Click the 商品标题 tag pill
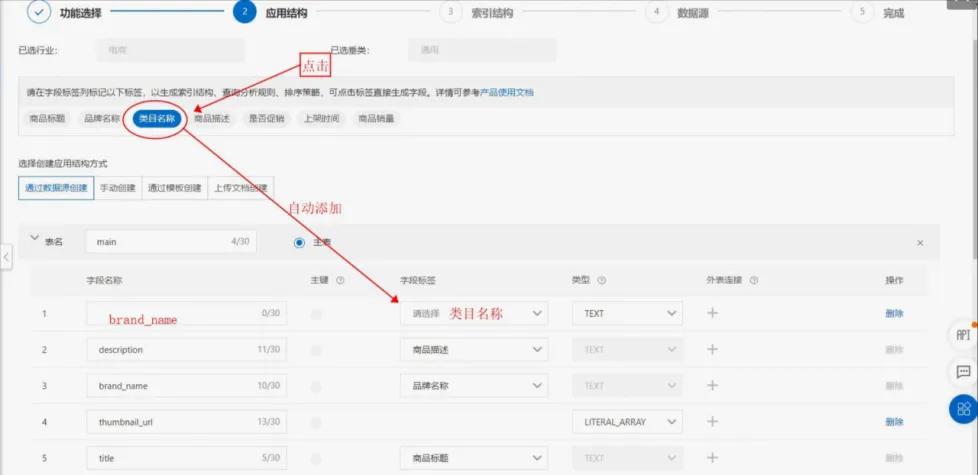This screenshot has width=978, height=475. tap(47, 118)
